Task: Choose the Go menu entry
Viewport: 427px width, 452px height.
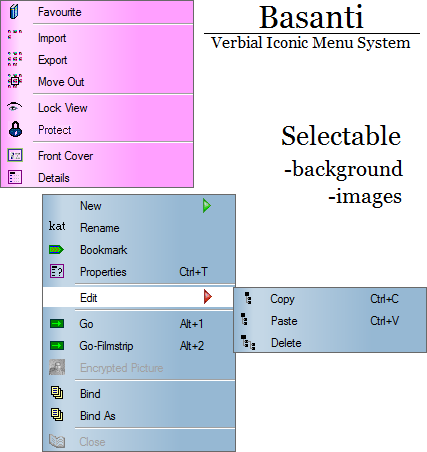Action: pos(139,324)
